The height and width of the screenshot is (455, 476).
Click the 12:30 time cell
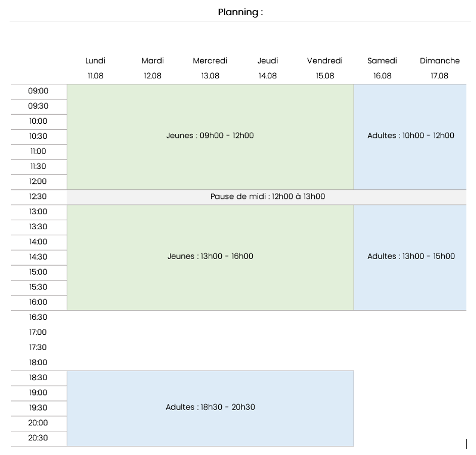point(39,197)
